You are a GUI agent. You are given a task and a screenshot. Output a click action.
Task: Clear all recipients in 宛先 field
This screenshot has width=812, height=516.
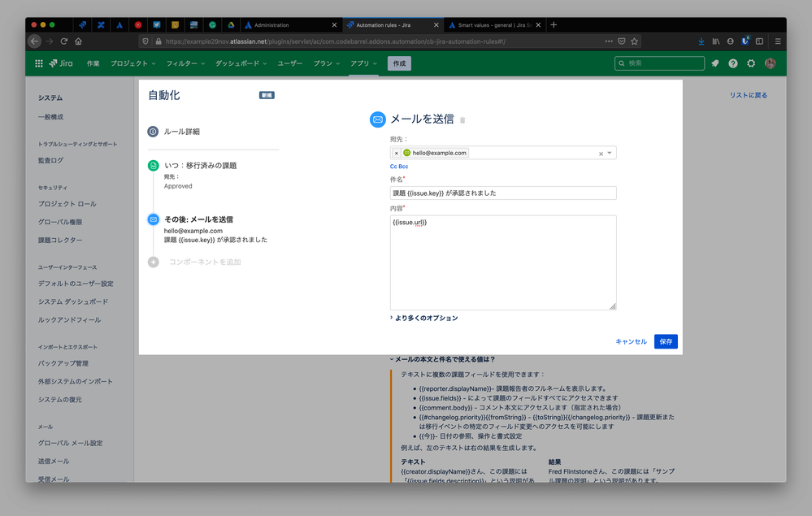pyautogui.click(x=601, y=154)
